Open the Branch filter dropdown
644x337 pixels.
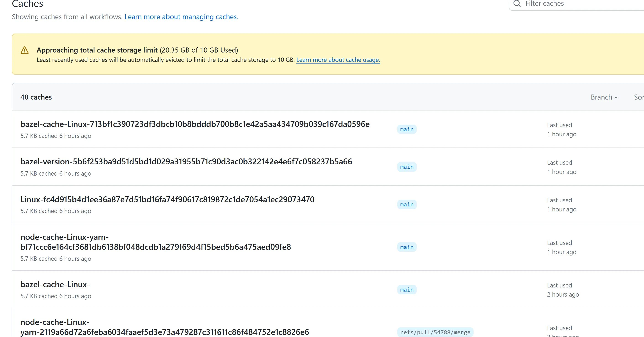604,97
